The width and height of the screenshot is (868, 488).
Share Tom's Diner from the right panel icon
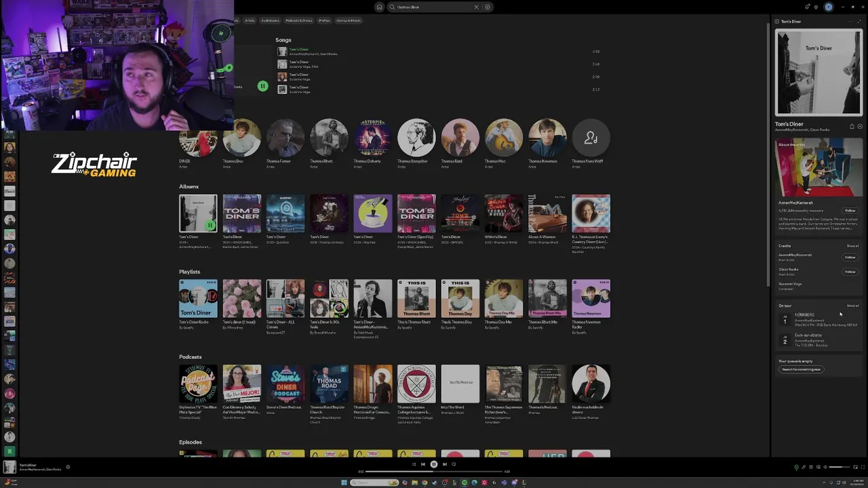pyautogui.click(x=852, y=126)
